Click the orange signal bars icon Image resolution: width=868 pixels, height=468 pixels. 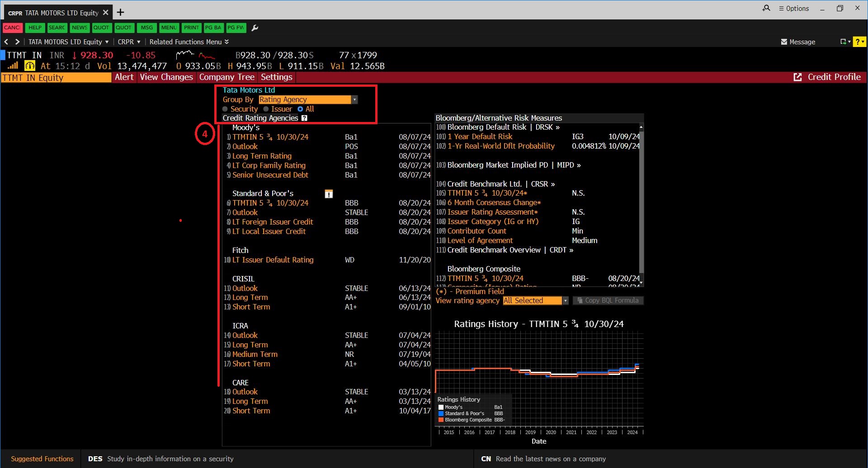(x=13, y=66)
